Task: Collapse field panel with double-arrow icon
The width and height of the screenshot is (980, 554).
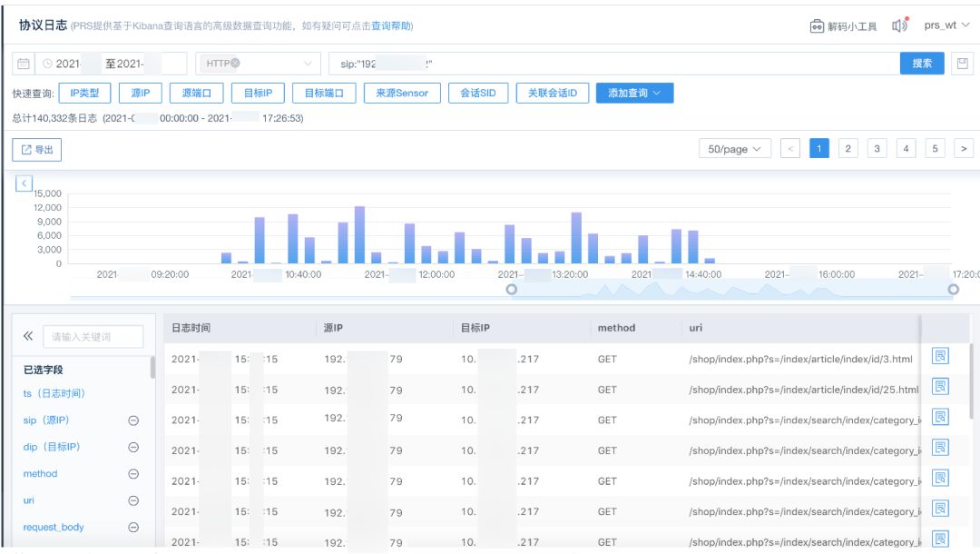Action: pyautogui.click(x=28, y=336)
